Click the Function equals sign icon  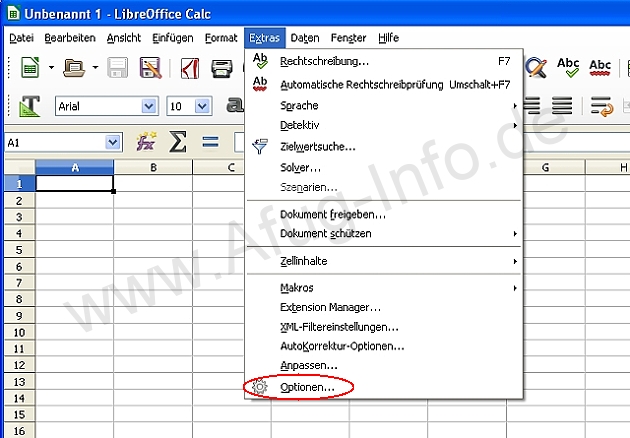211,142
